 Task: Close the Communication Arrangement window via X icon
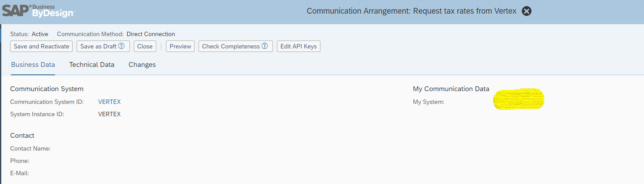coord(526,11)
